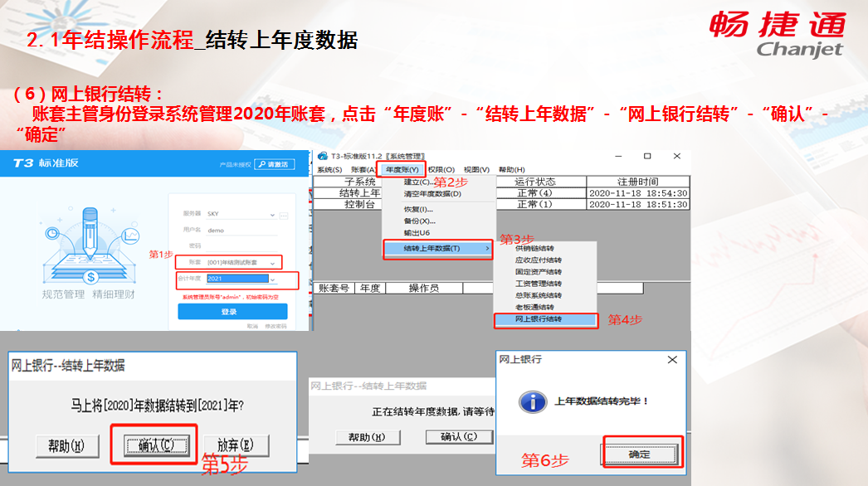Click the blue information icon in completion dialog
This screenshot has width=868, height=486.
tap(533, 402)
